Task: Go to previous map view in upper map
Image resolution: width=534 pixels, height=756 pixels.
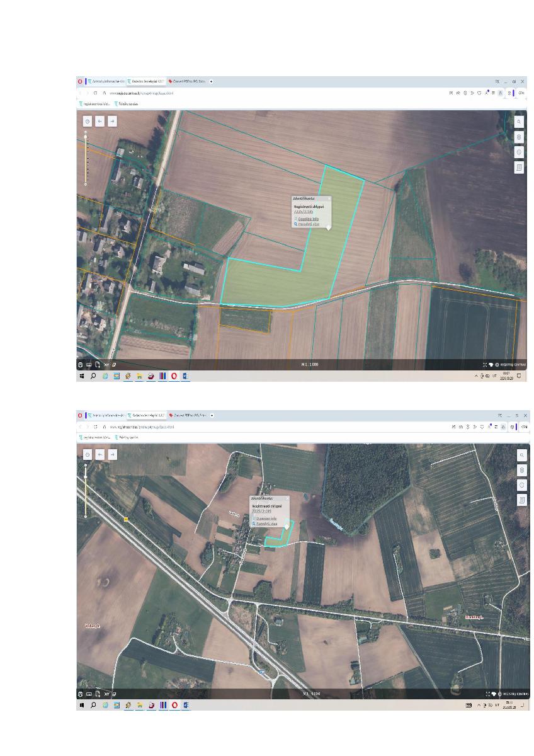Action: [99, 121]
